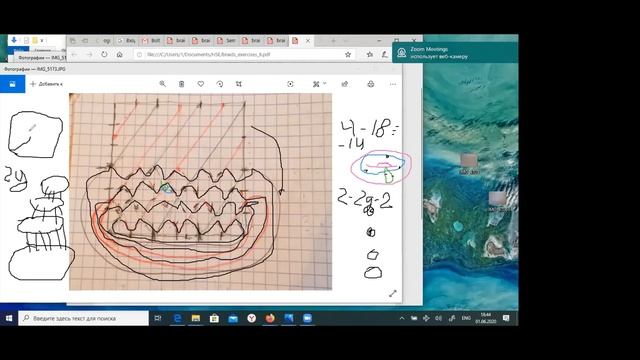
Task: Open Microsoft Store from the taskbar
Action: click(x=214, y=318)
